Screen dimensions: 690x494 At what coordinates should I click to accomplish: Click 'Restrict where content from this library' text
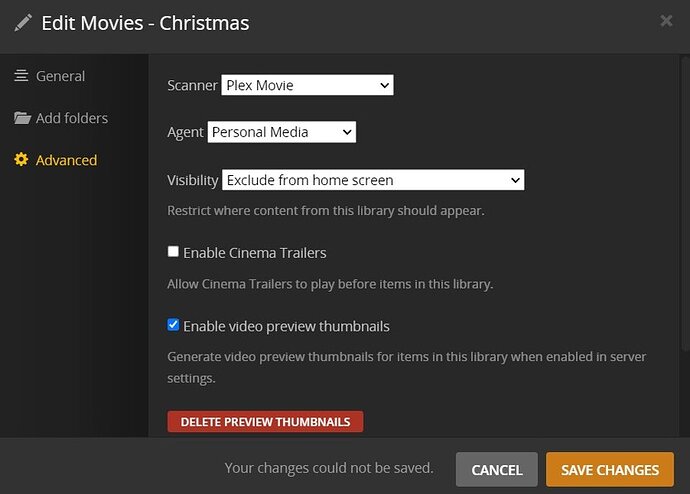(326, 210)
